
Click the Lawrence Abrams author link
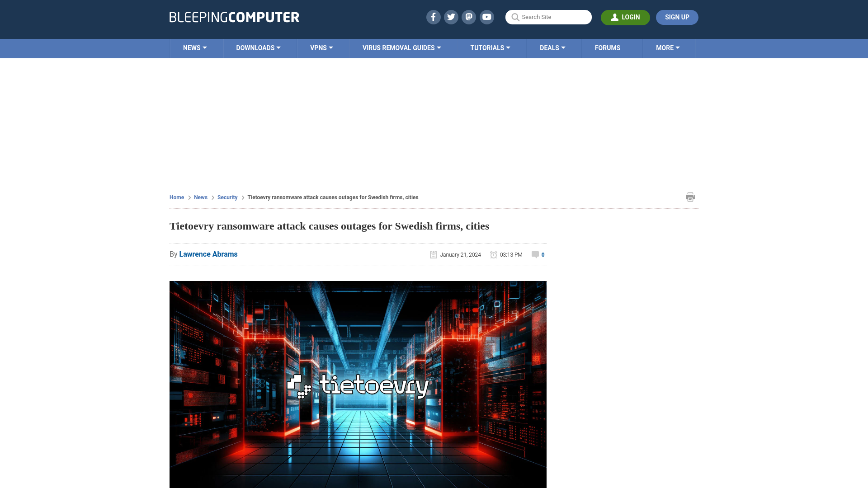tap(208, 254)
